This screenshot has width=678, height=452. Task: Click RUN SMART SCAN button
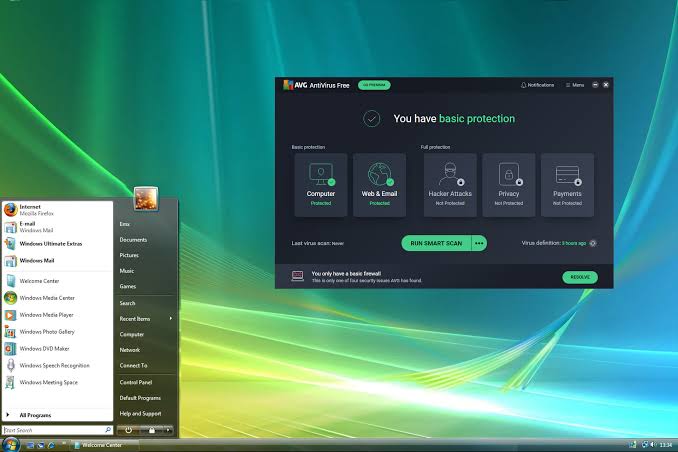(436, 243)
